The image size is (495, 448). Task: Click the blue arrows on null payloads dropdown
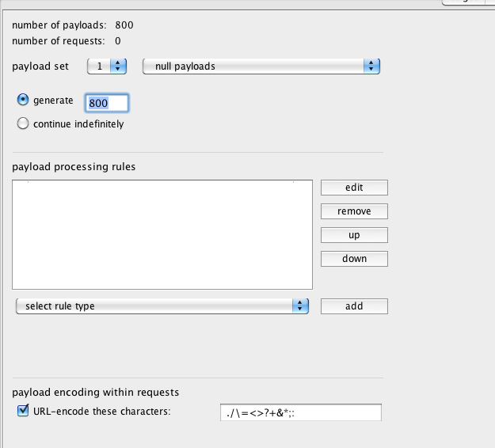pos(372,66)
